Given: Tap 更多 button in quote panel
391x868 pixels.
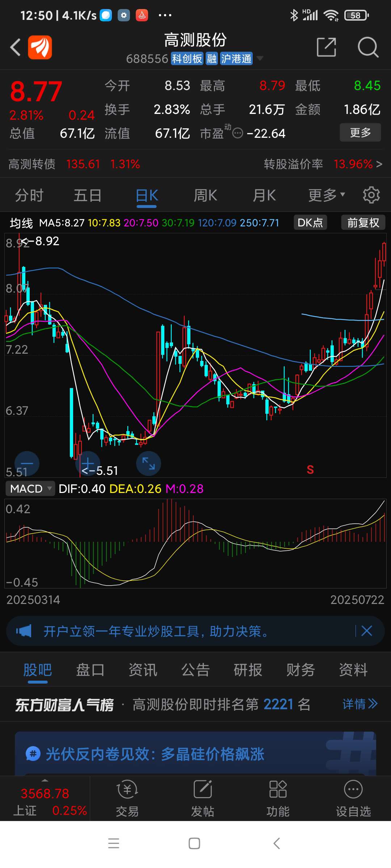Looking at the screenshot, I should [x=360, y=132].
